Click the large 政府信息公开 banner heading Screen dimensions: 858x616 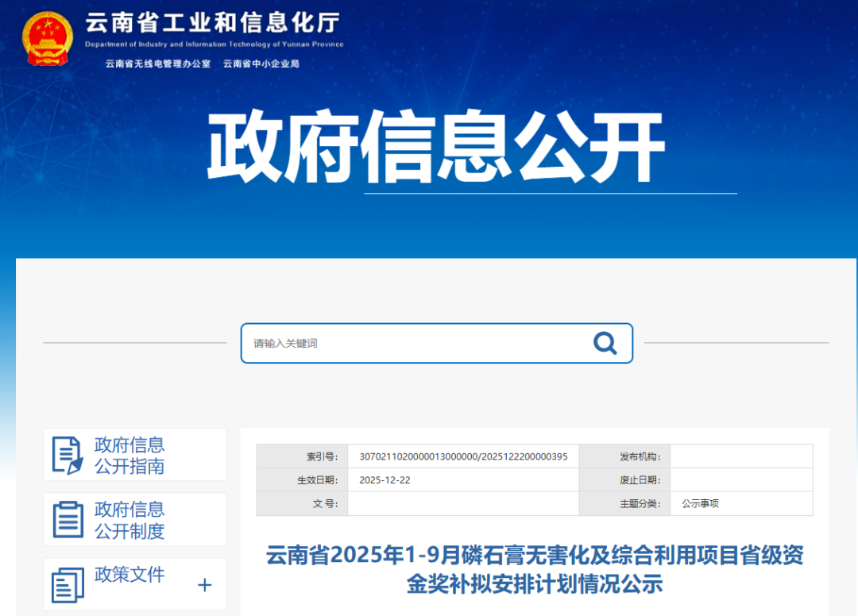(435, 148)
